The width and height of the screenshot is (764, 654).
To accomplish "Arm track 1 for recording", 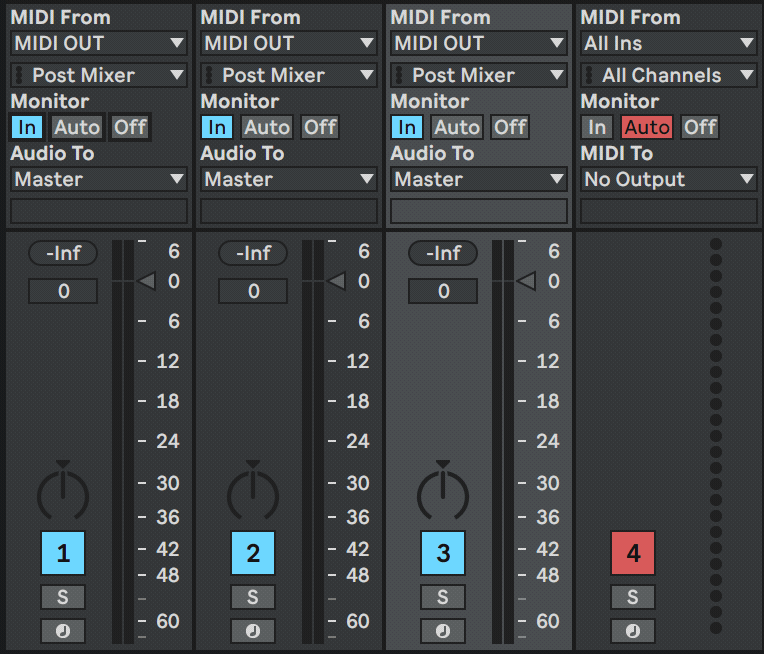I will tap(63, 631).
